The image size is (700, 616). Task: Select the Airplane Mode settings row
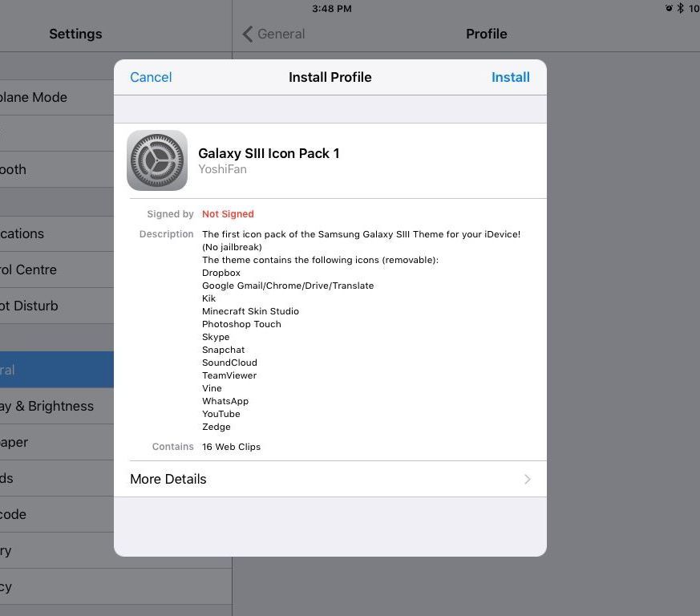(x=57, y=97)
